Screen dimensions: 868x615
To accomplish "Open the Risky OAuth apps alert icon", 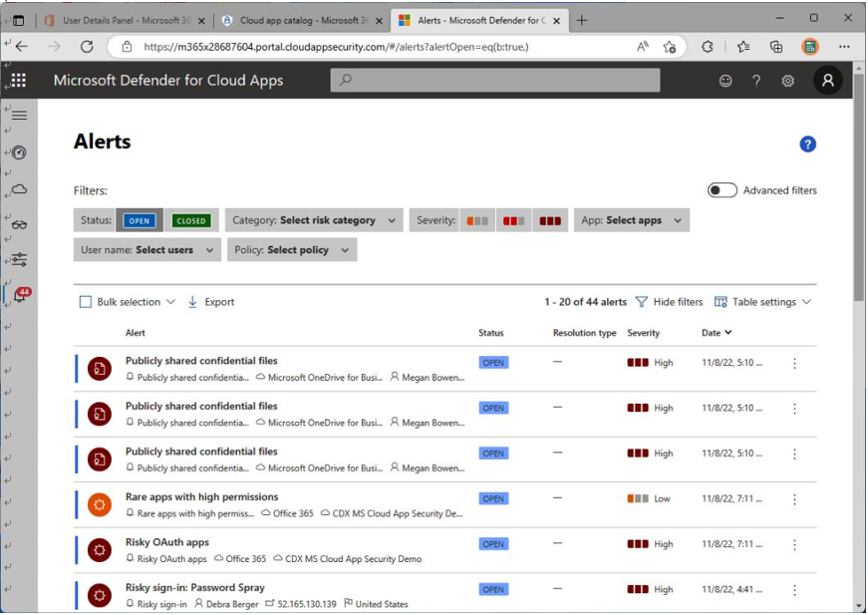I will point(100,549).
